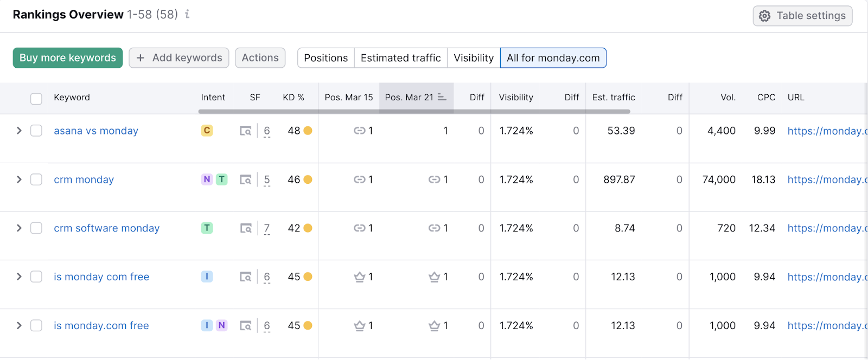Screen dimensions: 868x360
Task: Click the Transactional intent badge for crm software monday
Action: pos(207,228)
